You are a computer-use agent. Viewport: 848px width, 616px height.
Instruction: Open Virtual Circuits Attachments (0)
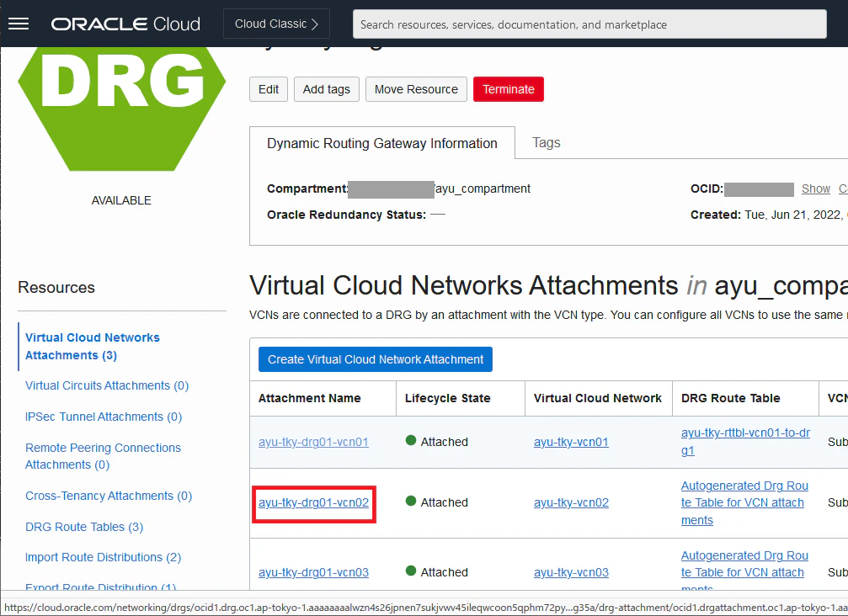point(107,385)
